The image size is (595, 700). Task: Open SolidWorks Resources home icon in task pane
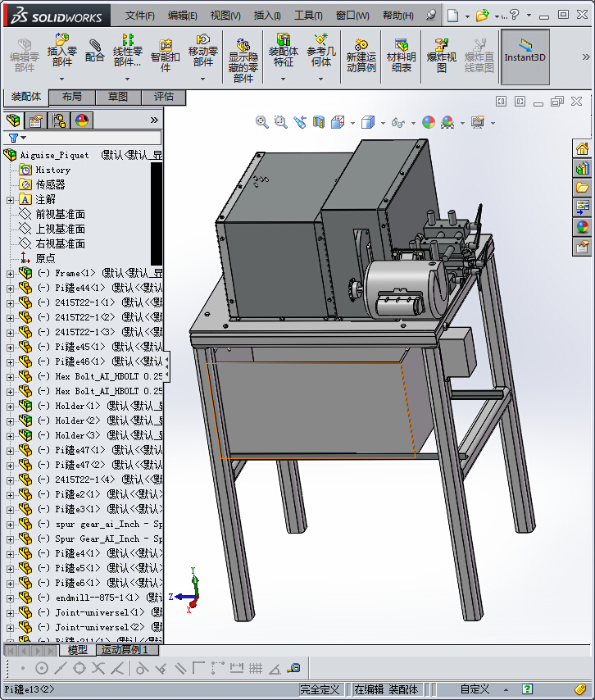582,148
